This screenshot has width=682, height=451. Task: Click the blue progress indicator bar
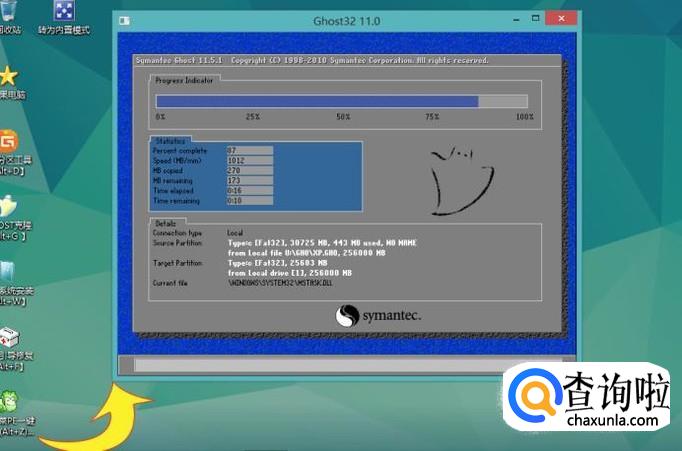point(342,101)
